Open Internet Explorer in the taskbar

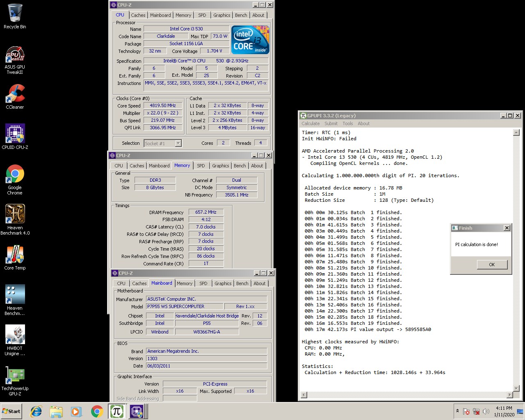tap(36, 411)
